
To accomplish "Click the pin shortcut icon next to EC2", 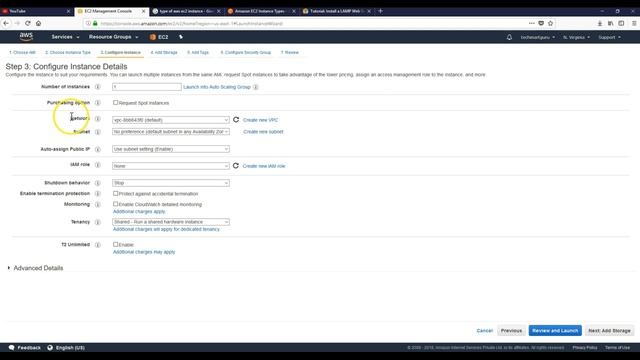I will 181,37.
